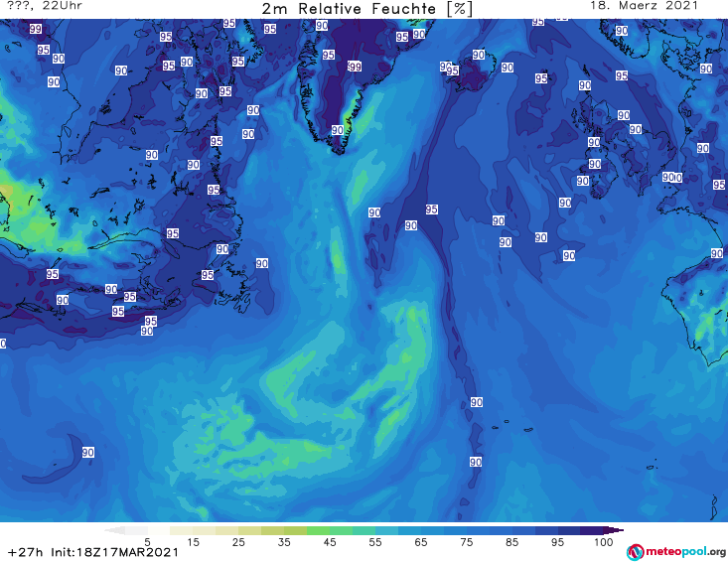Open the meteopool.org logo link

pyautogui.click(x=676, y=552)
